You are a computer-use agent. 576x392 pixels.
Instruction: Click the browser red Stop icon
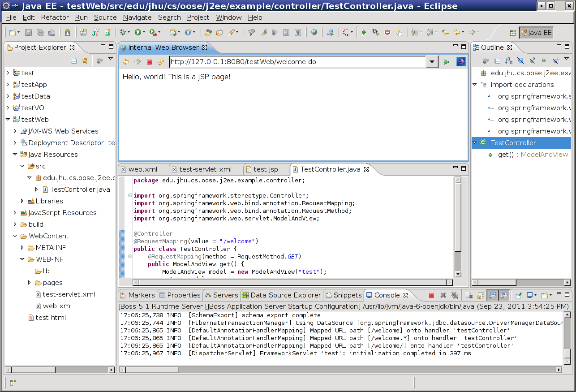click(150, 62)
